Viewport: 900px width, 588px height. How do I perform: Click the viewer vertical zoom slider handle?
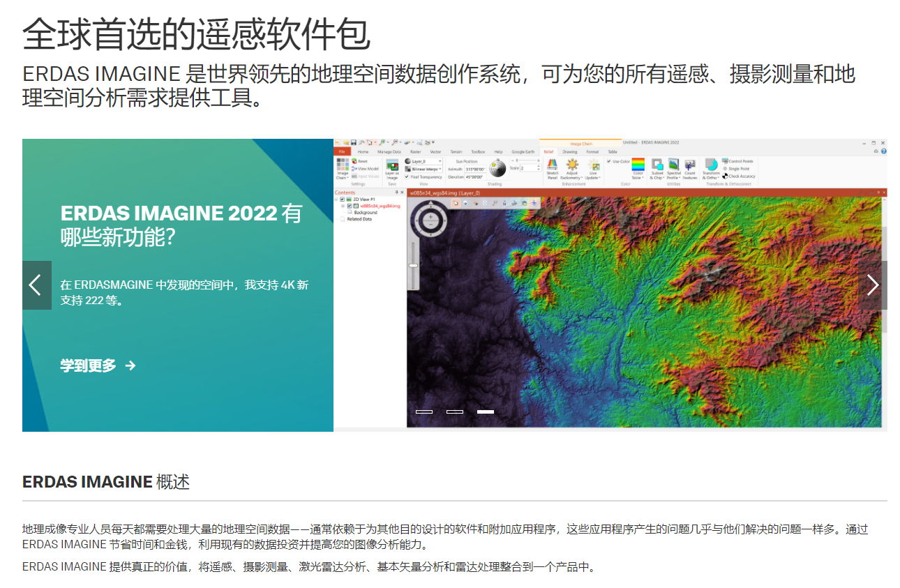click(413, 265)
